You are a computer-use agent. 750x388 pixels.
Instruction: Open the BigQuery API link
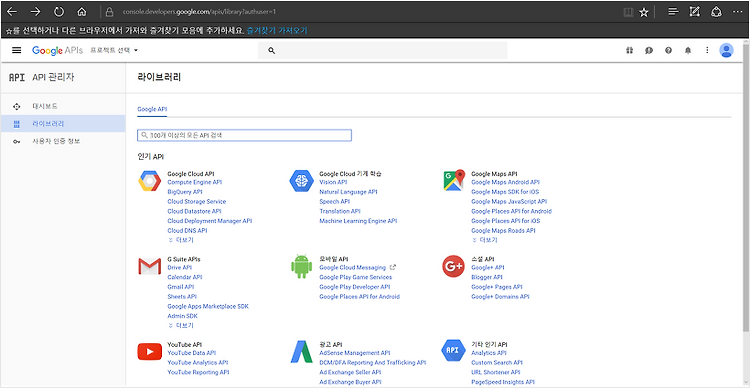[185, 192]
